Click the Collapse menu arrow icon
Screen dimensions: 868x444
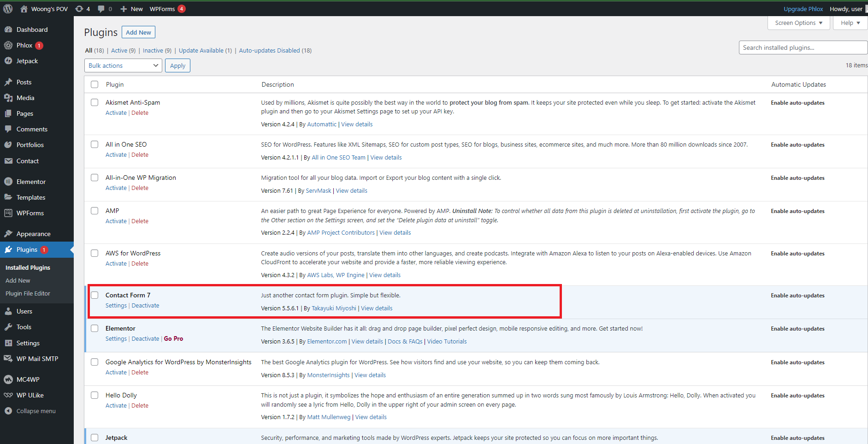coord(8,411)
